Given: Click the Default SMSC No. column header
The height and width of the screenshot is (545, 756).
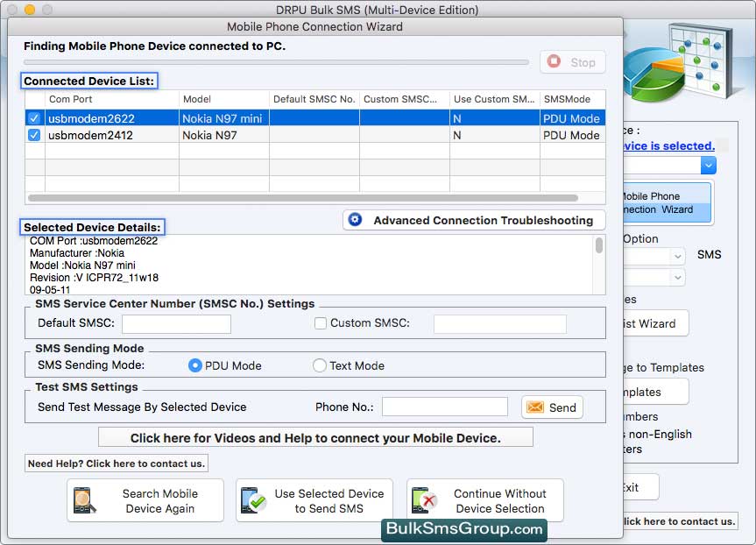Looking at the screenshot, I should click(314, 99).
